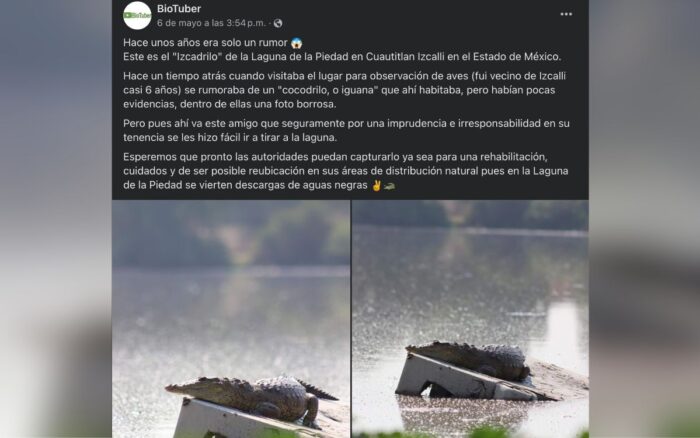The height and width of the screenshot is (438, 700).
Task: Open the BioTuber round profile avatar
Action: click(x=137, y=16)
